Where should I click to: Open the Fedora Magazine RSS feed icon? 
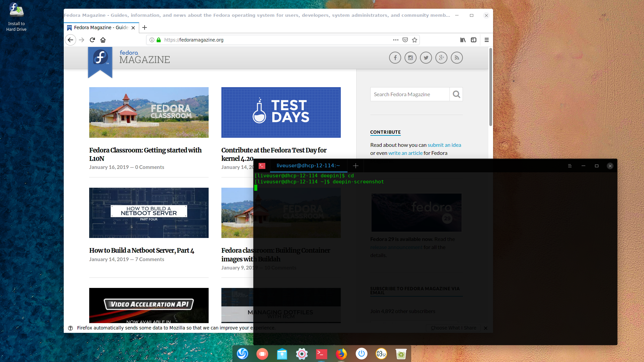coord(457,58)
